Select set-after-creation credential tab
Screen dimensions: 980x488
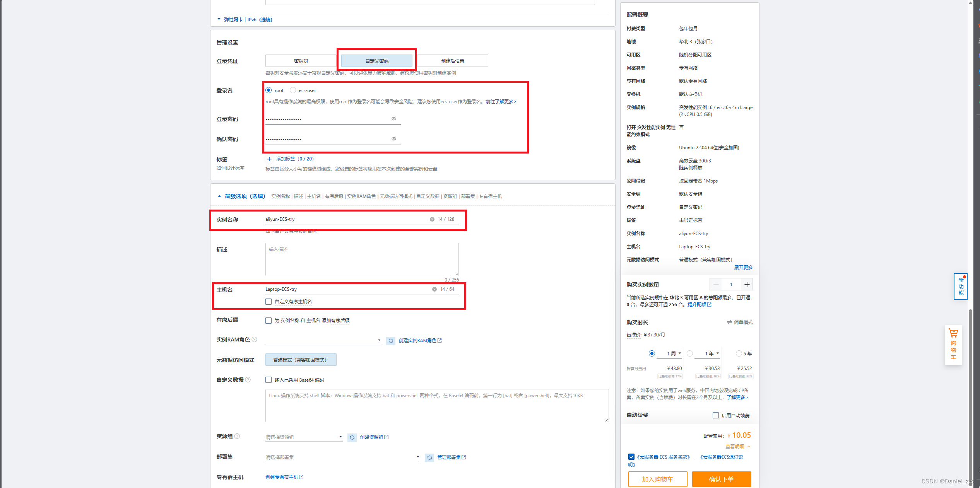453,61
